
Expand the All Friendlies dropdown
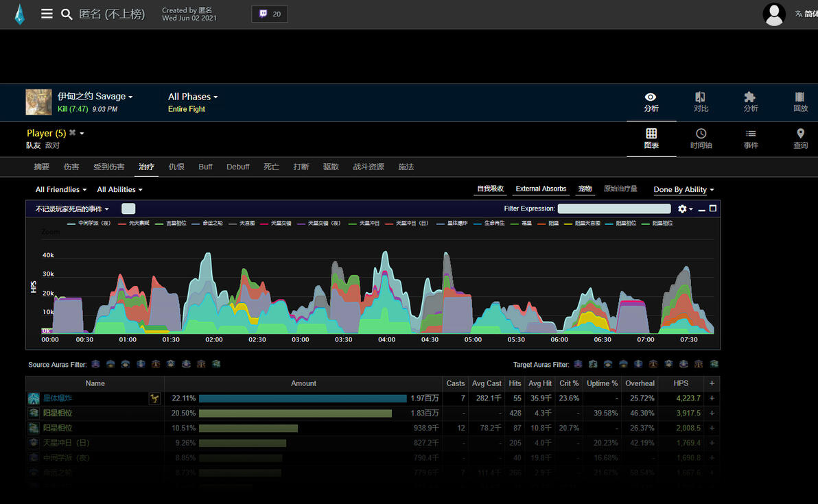click(x=61, y=190)
